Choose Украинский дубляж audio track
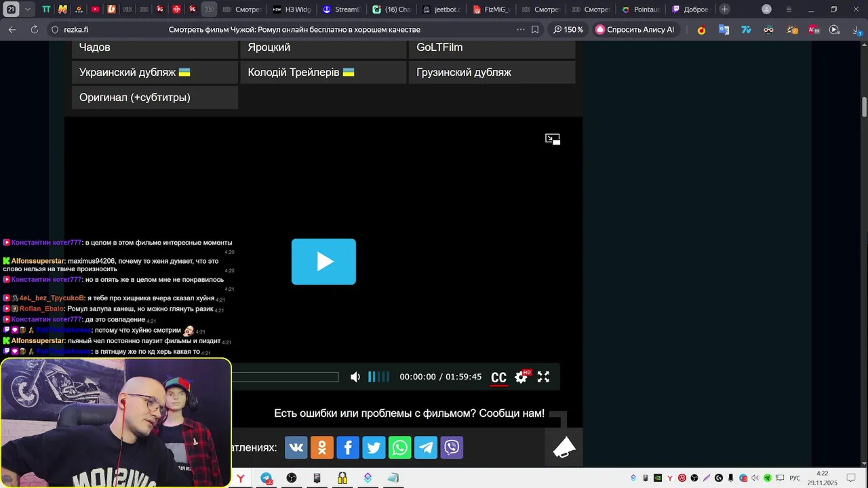Screen dimensions: 868x488 [x=155, y=73]
